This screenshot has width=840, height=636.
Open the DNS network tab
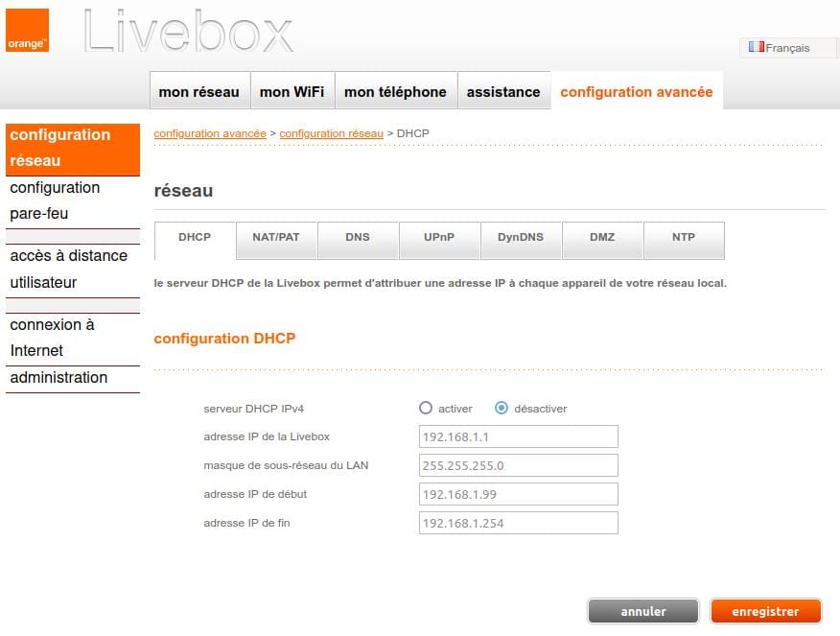pos(358,238)
